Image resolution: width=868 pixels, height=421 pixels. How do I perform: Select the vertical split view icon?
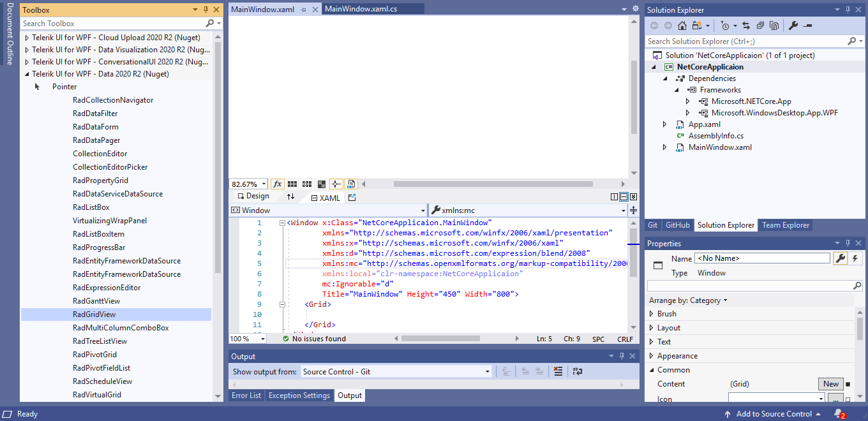[615, 197]
